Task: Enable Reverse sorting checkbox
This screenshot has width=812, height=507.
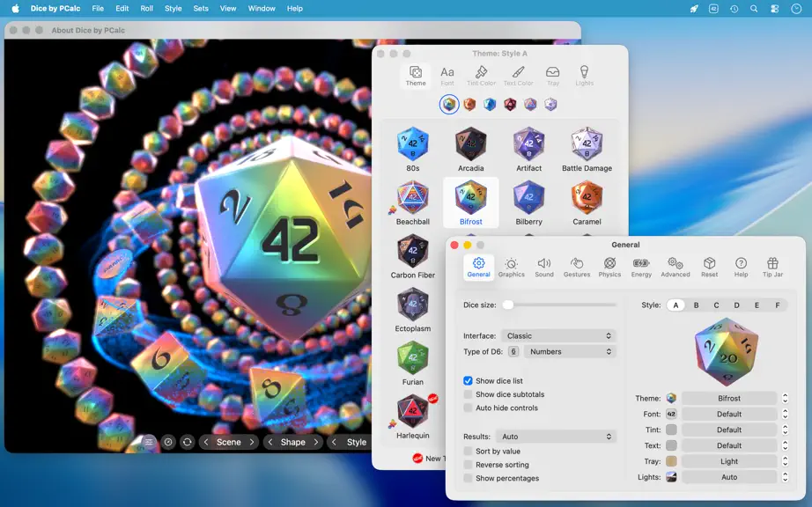Action: 468,465
